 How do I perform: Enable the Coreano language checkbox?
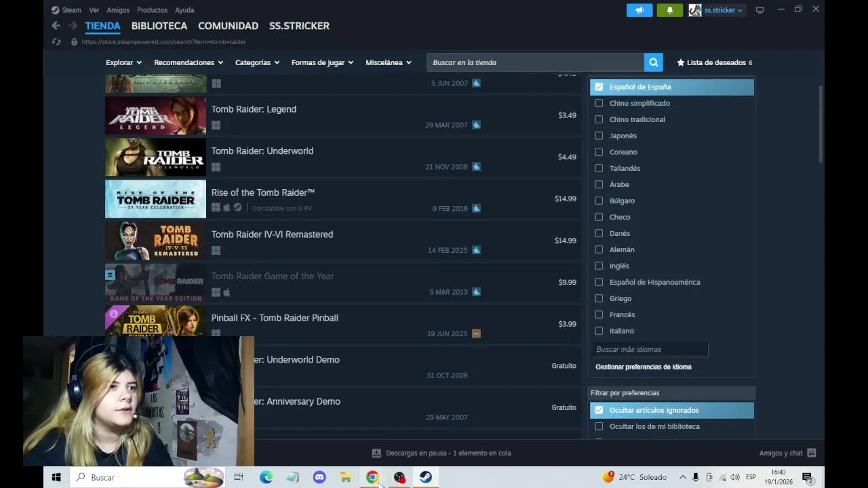599,152
